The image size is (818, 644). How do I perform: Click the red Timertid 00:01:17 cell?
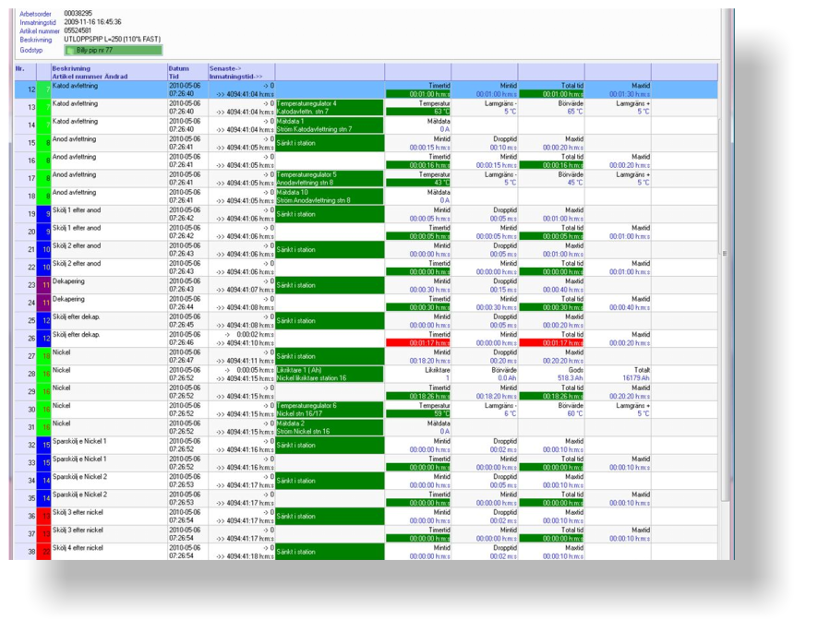pyautogui.click(x=417, y=342)
